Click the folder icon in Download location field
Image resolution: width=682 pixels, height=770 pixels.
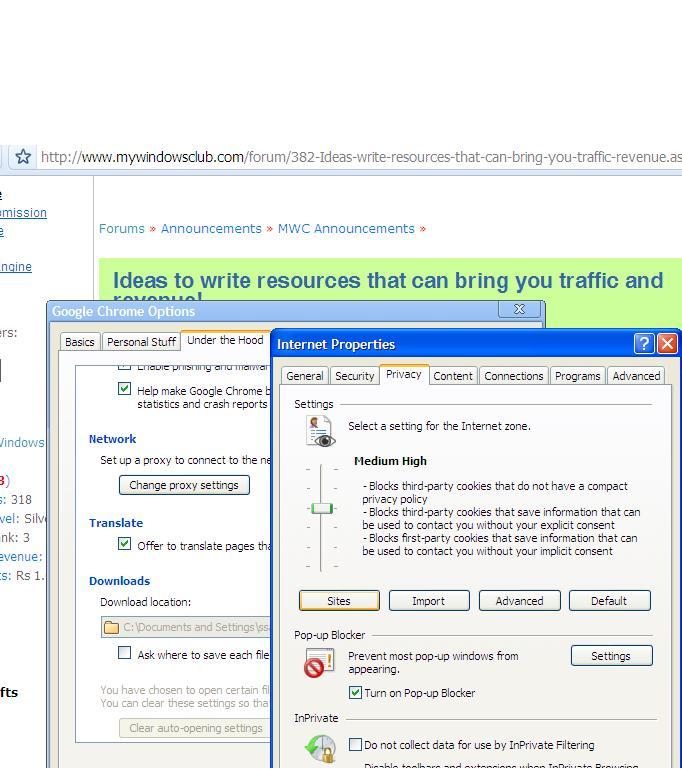(111, 627)
